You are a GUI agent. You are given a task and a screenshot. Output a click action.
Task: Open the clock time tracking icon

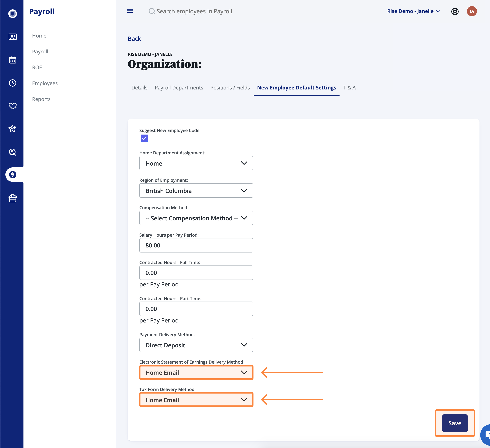[12, 83]
